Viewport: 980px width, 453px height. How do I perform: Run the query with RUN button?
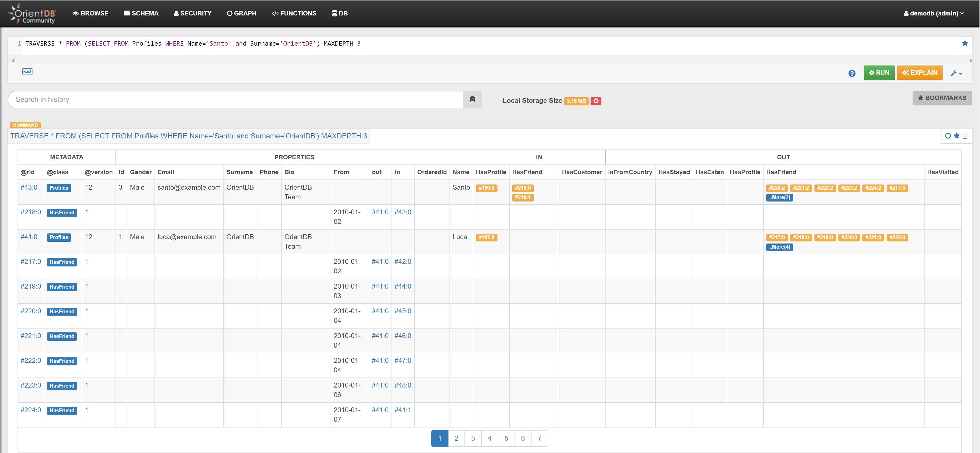point(878,73)
